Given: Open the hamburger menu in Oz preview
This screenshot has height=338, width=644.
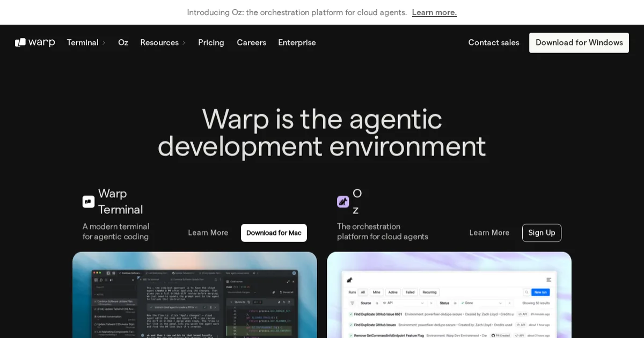Looking at the screenshot, I should click(x=548, y=280).
